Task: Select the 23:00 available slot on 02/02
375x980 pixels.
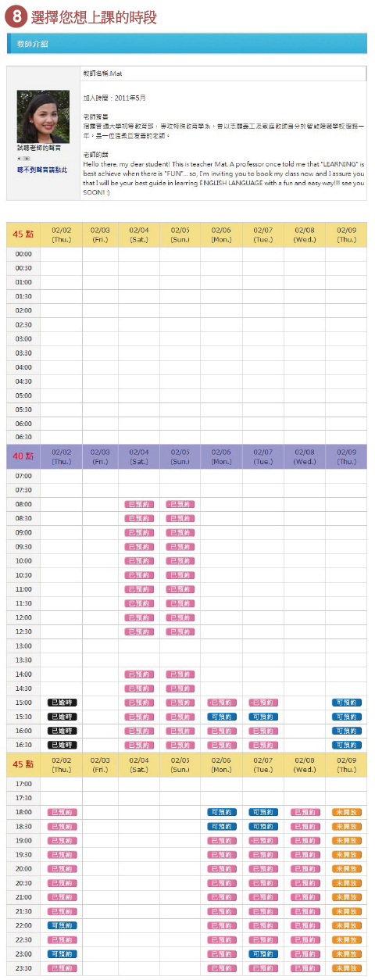Action: [62, 953]
